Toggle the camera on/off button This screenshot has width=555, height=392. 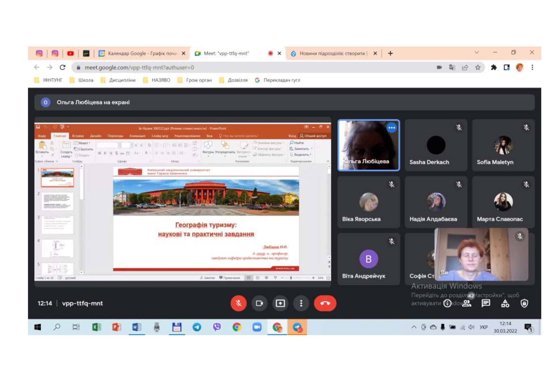[259, 303]
